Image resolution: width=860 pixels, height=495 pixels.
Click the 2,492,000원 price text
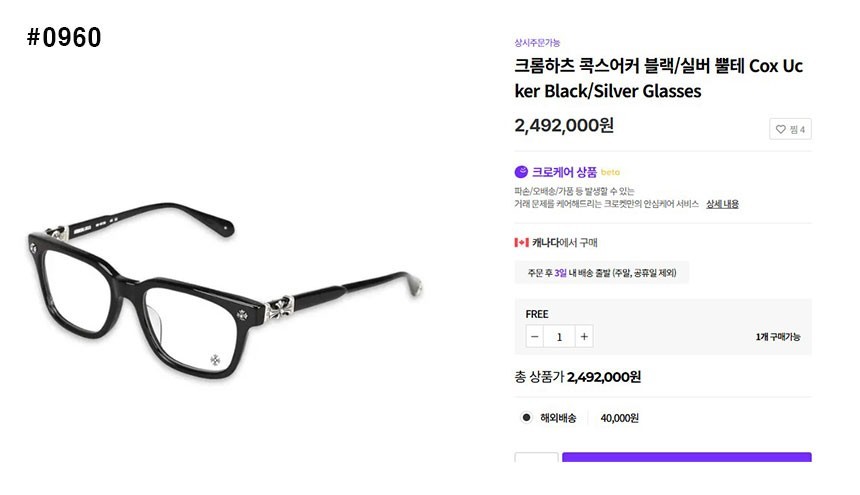(564, 125)
